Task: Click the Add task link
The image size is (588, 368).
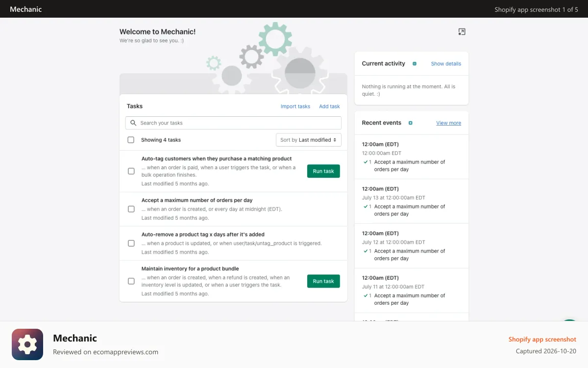Action: (329, 106)
